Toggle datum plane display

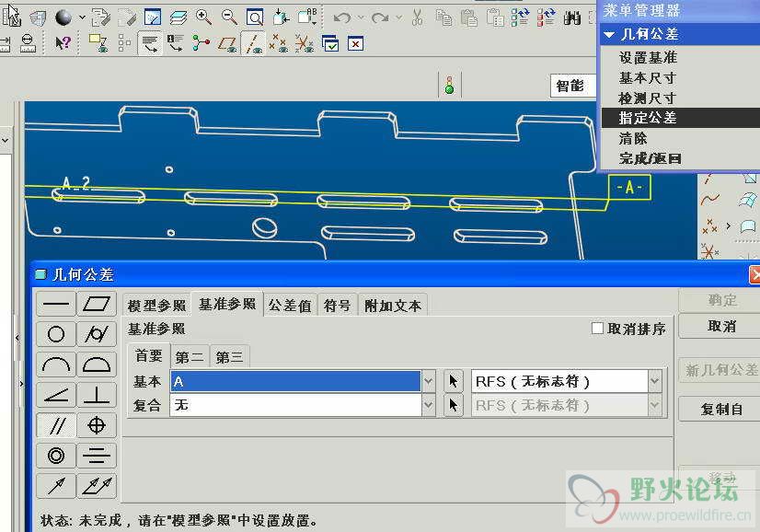click(227, 43)
